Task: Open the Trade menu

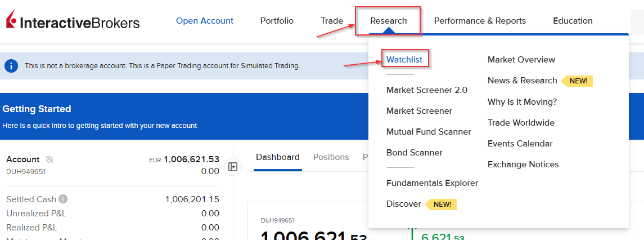Action: pos(332,21)
